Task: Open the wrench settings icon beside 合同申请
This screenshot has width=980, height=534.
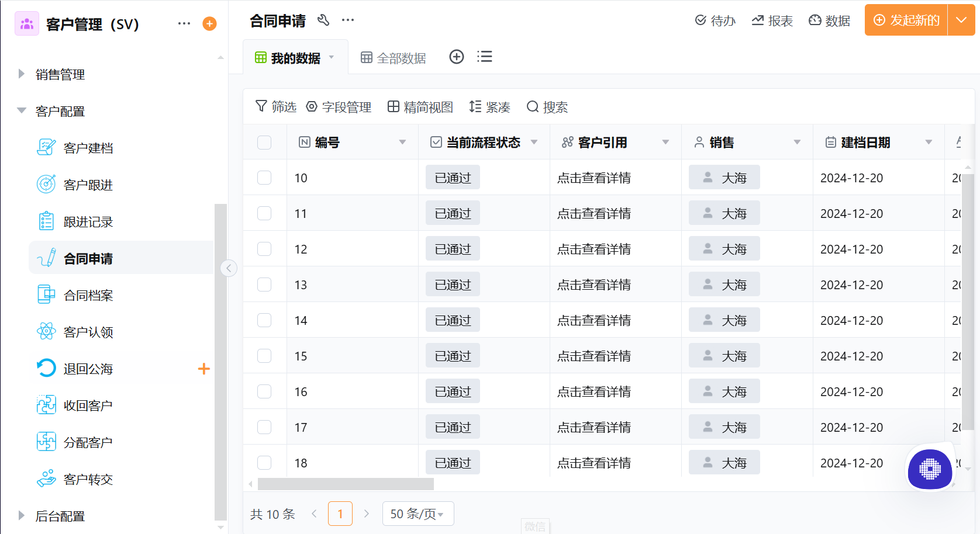Action: click(323, 19)
